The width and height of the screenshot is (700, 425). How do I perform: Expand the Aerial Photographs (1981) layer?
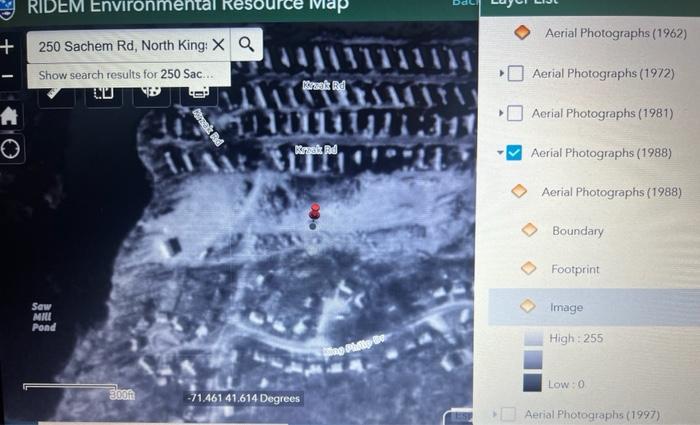(501, 113)
